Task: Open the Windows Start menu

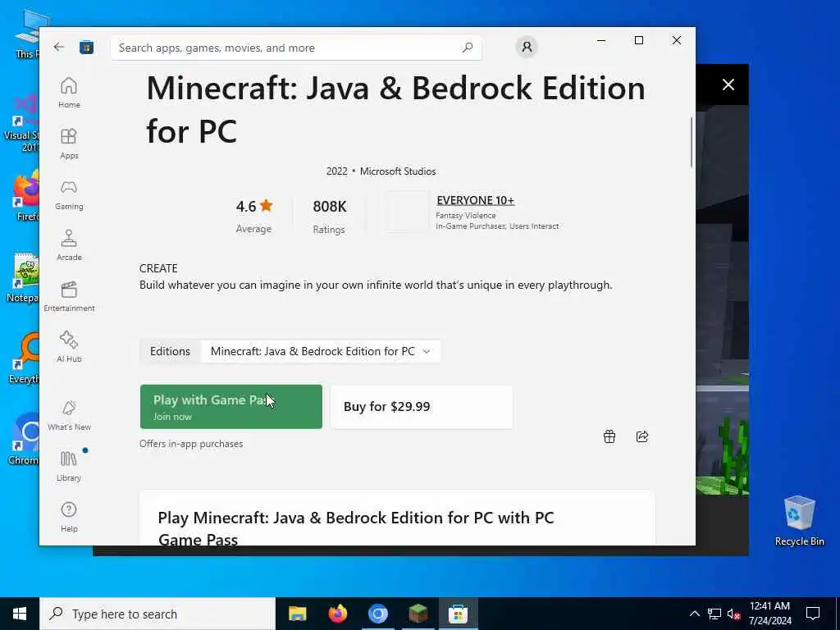Action: 20,614
